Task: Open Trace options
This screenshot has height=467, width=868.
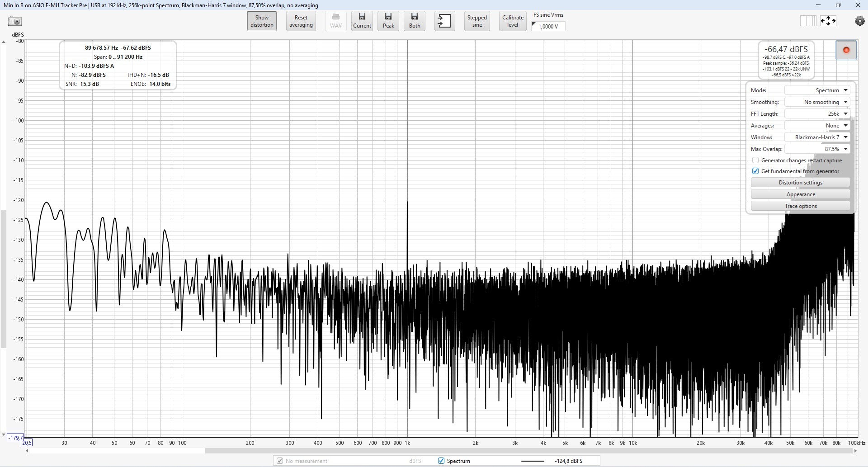Action: click(x=800, y=206)
